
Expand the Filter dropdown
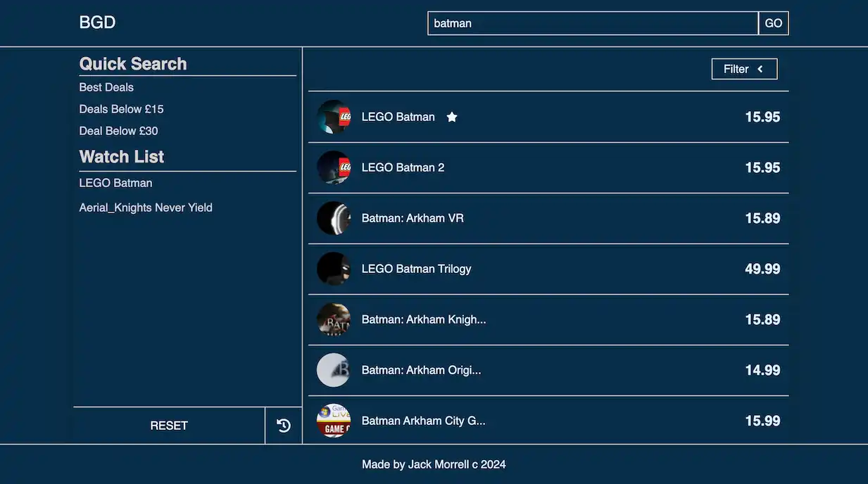point(744,69)
